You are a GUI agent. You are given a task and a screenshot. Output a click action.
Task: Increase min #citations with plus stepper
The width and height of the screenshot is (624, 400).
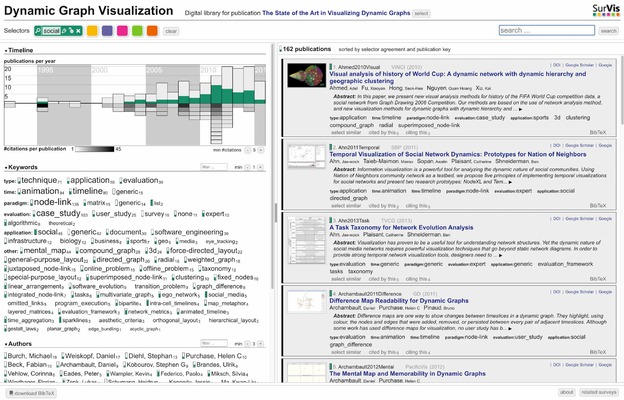click(261, 150)
